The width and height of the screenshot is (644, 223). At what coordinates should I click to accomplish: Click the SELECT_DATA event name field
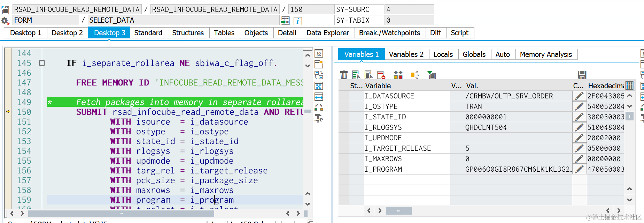(184, 20)
